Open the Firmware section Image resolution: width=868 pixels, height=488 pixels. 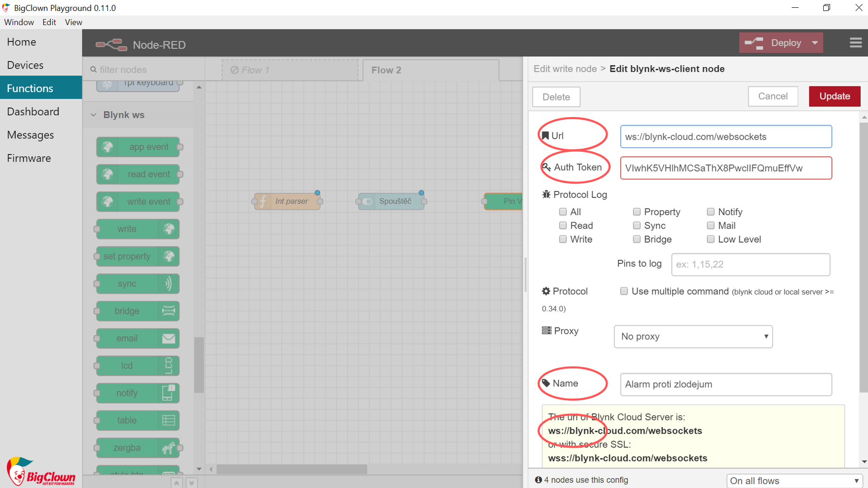click(41, 158)
